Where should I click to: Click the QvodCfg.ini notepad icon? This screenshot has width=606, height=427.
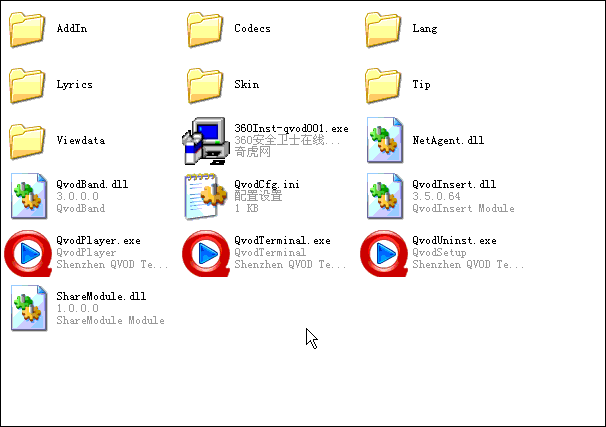tap(206, 196)
